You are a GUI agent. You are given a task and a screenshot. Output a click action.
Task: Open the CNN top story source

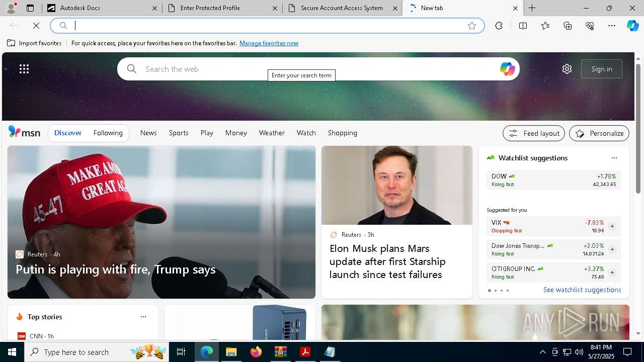coord(35,336)
